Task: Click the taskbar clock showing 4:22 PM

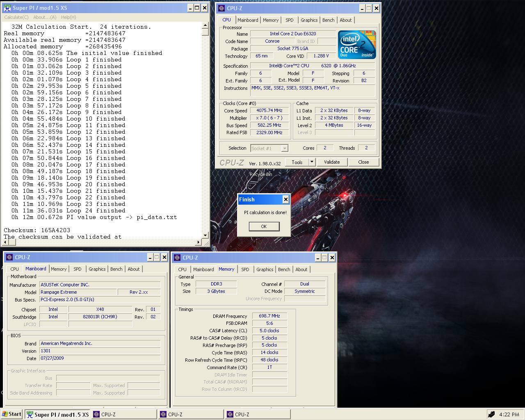Action: [509, 414]
